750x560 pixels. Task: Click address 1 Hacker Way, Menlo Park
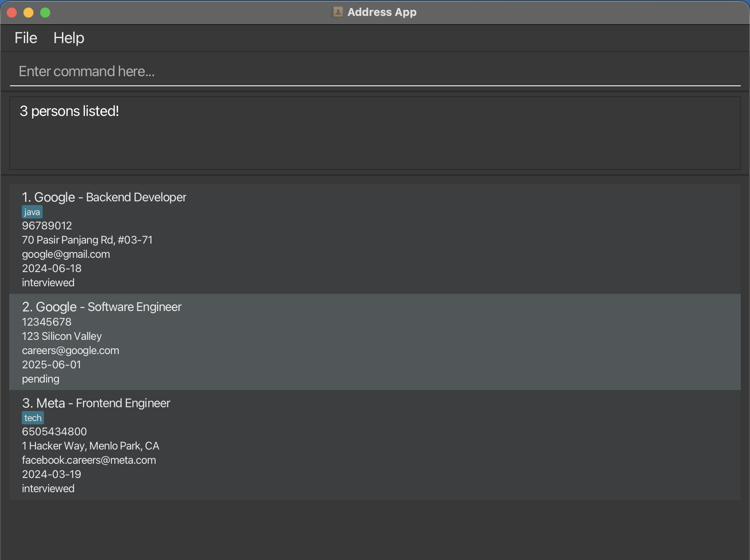[x=90, y=446]
